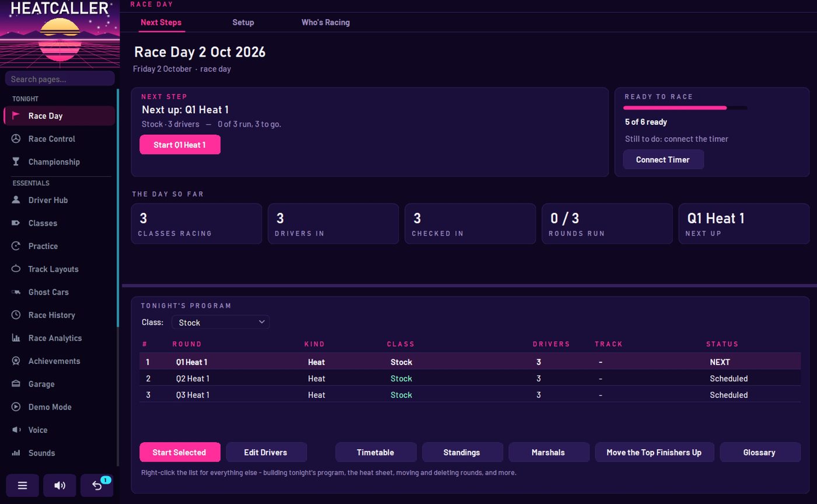817x504 pixels.
Task: Click the Checked In stat card
Action: coord(470,223)
